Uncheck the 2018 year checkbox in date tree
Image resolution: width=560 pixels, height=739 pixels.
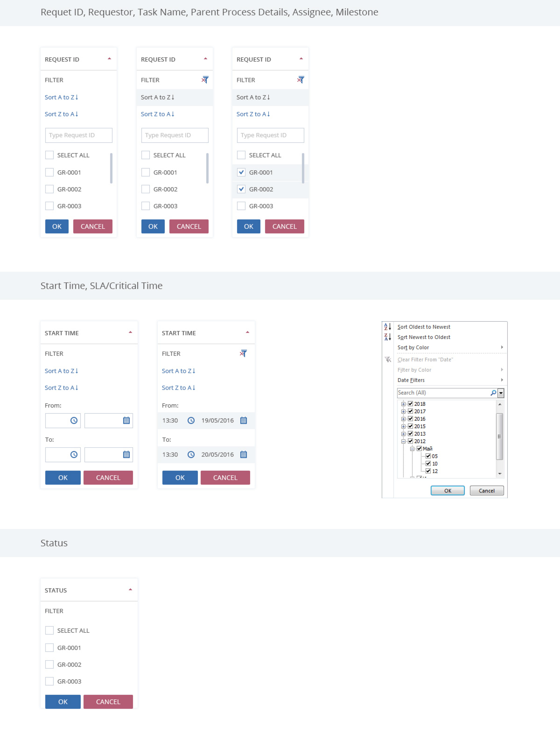(410, 404)
